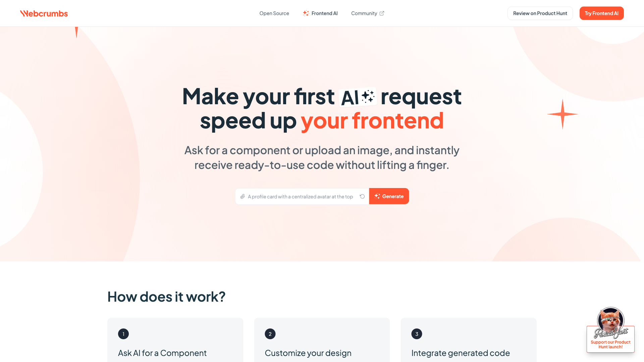
Task: Click the text input prompt field
Action: (x=302, y=196)
